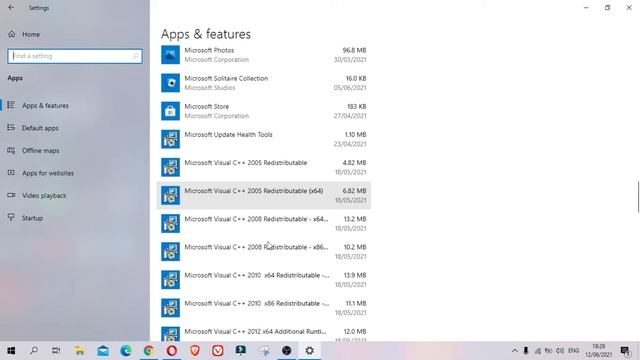Show hidden system tray icons
Image resolution: width=640 pixels, height=360 pixels.
515,351
